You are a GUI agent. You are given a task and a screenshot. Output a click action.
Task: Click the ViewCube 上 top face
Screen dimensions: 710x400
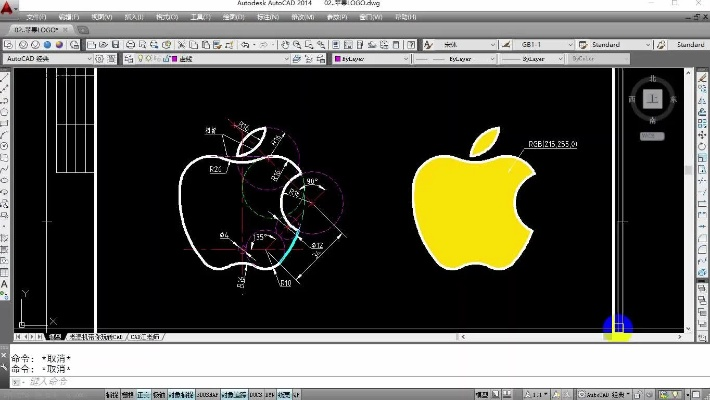(652, 99)
